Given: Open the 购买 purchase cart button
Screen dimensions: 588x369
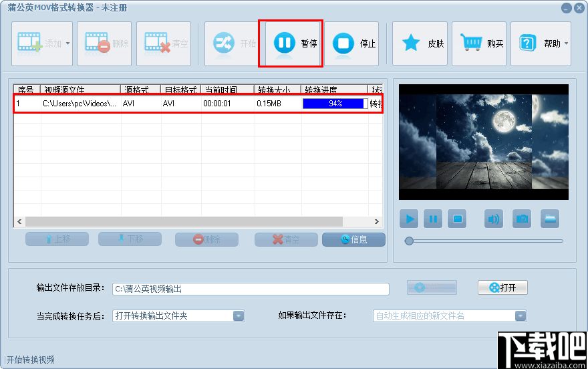Looking at the screenshot, I should click(x=479, y=43).
